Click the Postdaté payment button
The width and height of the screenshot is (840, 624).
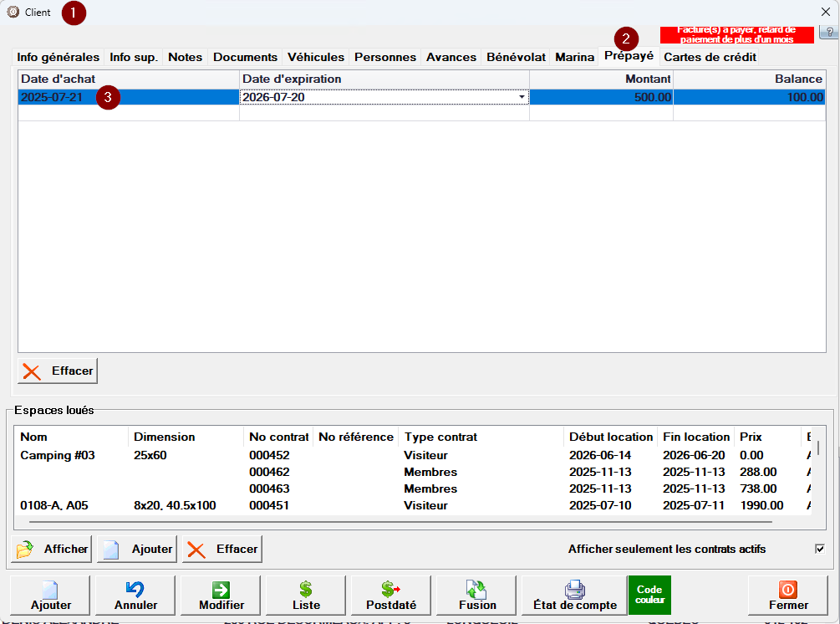click(x=391, y=596)
